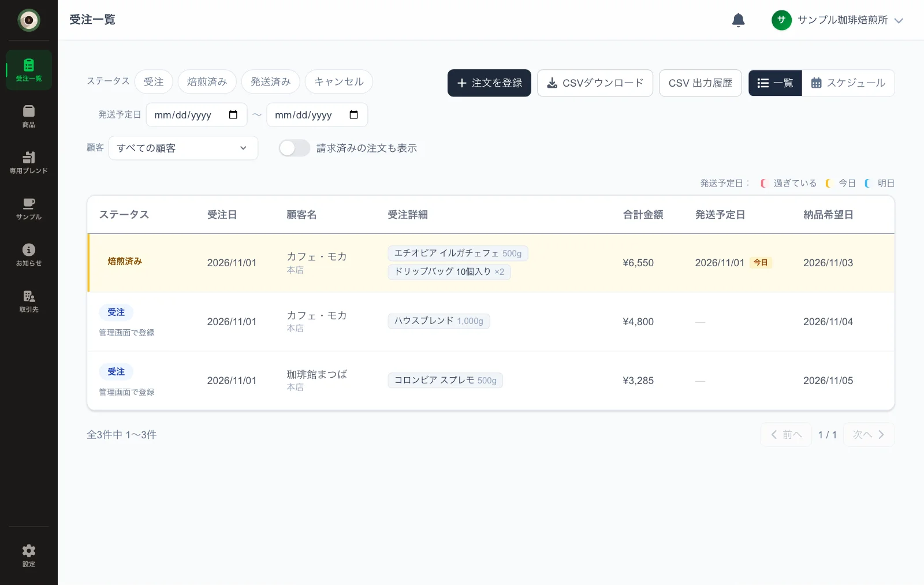924x585 pixels.
Task: Toggle the キャンセル status filter chip
Action: click(339, 82)
